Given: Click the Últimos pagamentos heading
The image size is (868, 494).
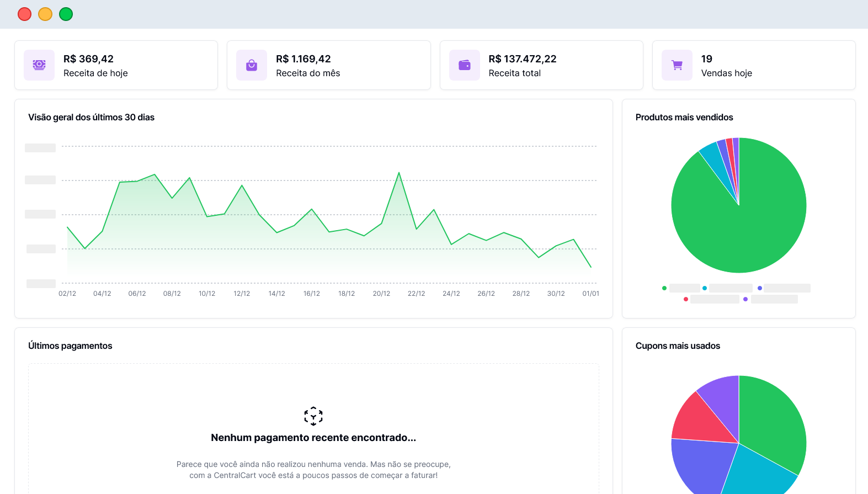Looking at the screenshot, I should coord(70,346).
